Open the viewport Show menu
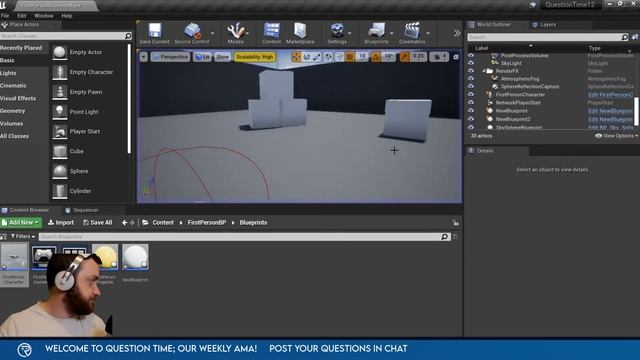Viewport: 640px width, 360px height. [x=222, y=57]
